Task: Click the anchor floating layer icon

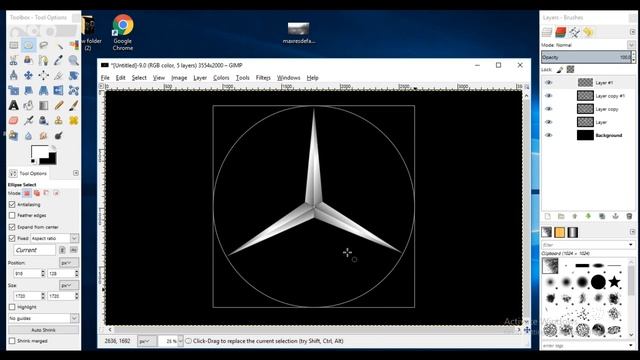Action: (616, 216)
